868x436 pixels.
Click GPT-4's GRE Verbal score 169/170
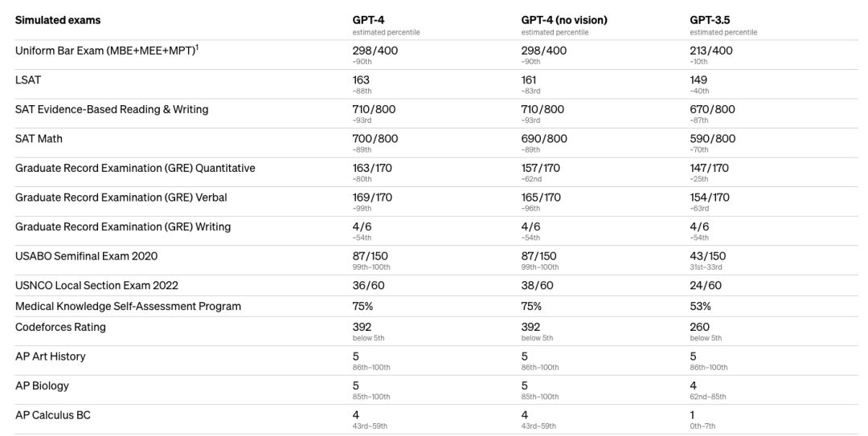point(375,198)
